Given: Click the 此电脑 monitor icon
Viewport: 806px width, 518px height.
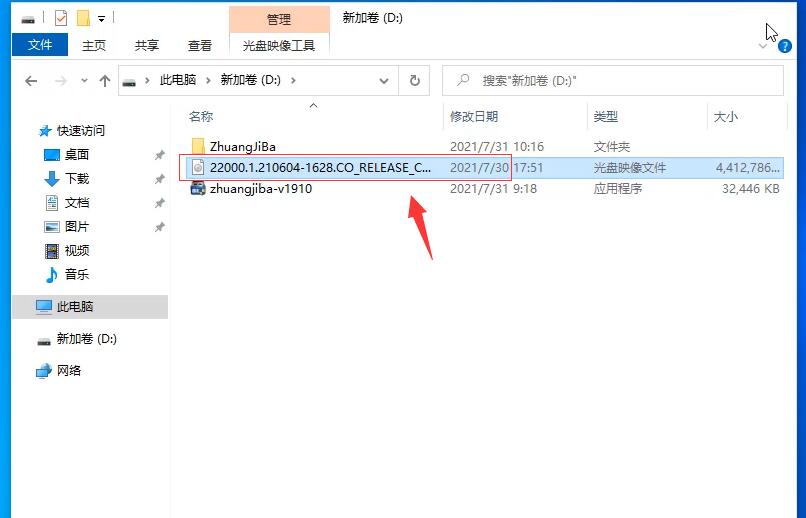Looking at the screenshot, I should (44, 307).
